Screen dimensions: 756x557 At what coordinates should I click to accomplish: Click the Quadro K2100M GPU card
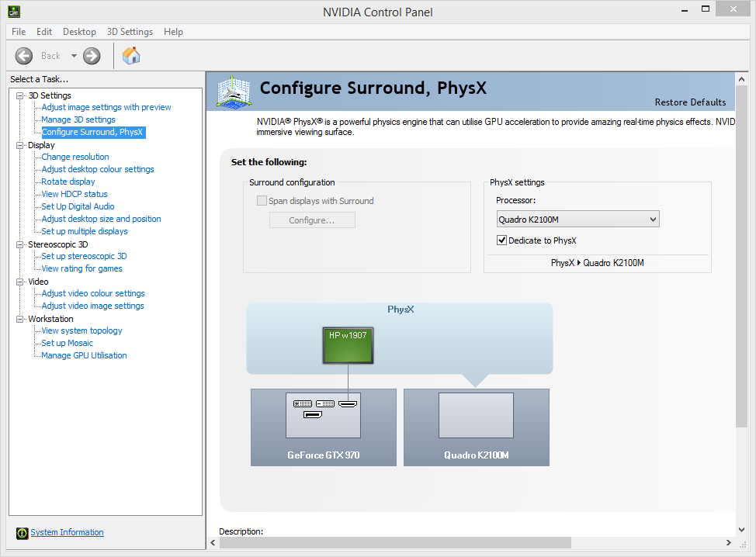tap(477, 427)
